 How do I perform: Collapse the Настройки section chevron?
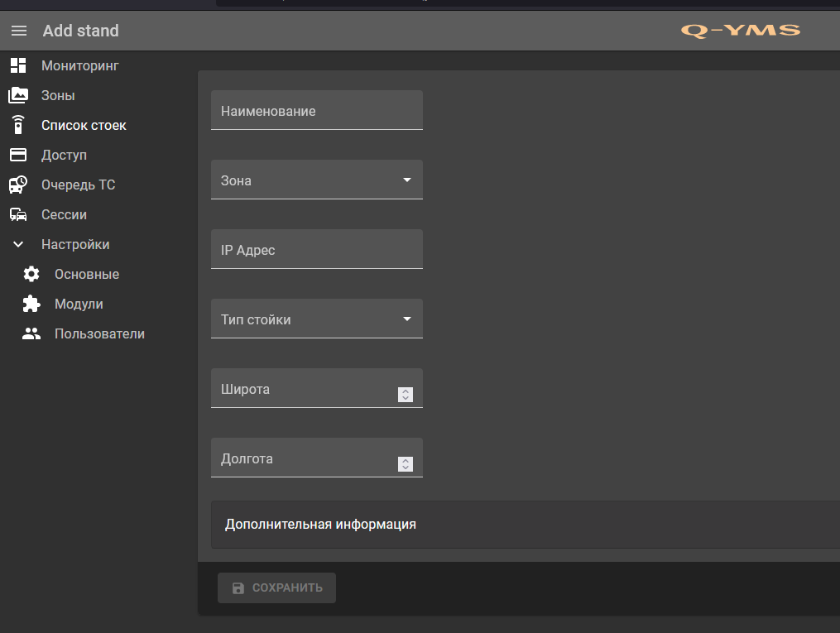[18, 244]
